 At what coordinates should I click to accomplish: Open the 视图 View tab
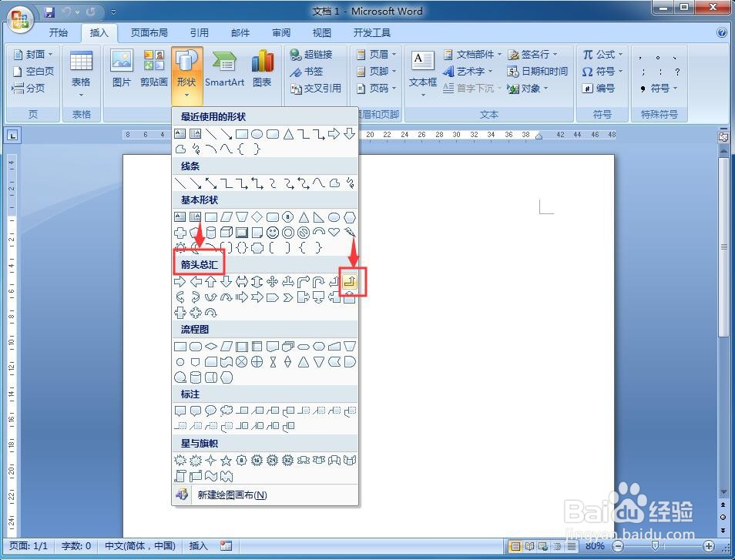(x=321, y=33)
